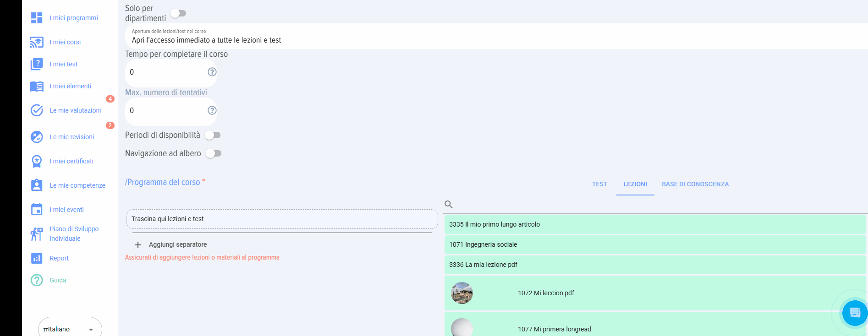Click the 'I miei programmi' dashboard icon
The width and height of the screenshot is (868, 336).
coord(37,18)
